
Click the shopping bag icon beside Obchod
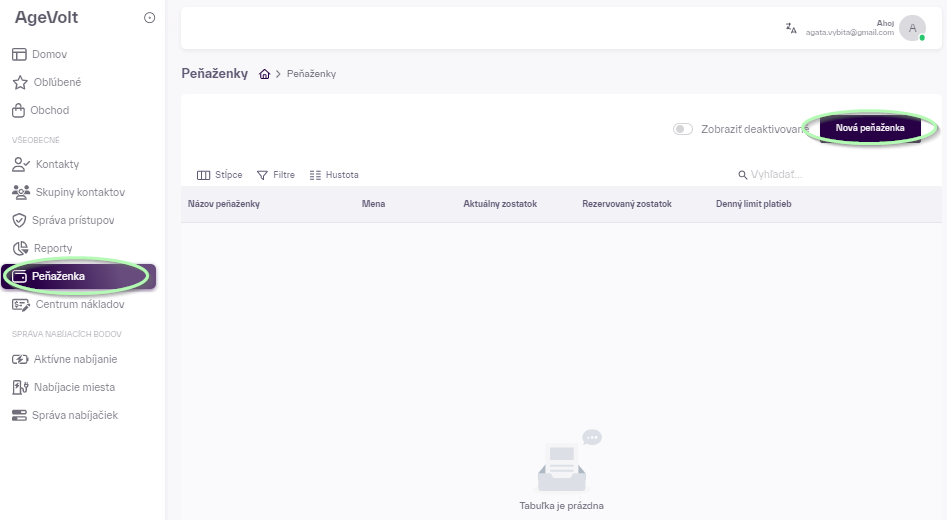click(x=19, y=110)
